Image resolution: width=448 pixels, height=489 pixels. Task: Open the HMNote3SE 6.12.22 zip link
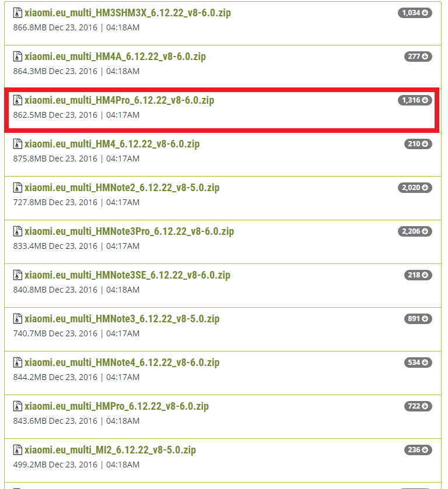[127, 275]
